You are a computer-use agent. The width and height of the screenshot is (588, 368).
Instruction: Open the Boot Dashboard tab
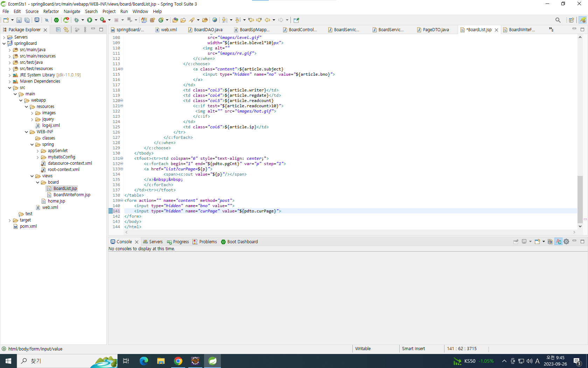click(x=239, y=241)
